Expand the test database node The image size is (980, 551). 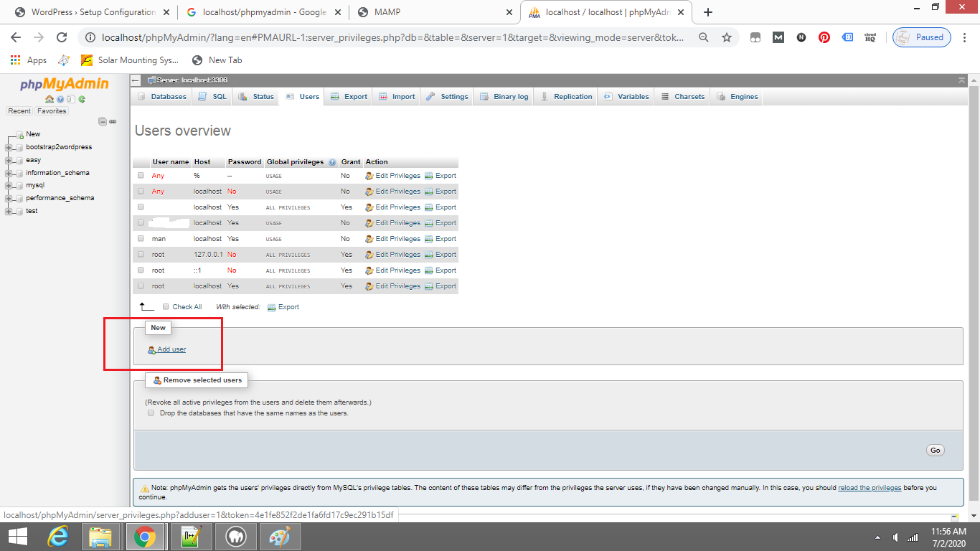click(x=9, y=211)
